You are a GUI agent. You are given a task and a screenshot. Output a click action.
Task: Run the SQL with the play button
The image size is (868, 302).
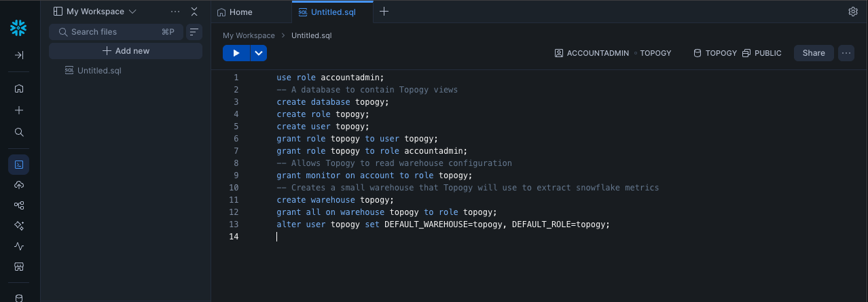(x=236, y=53)
